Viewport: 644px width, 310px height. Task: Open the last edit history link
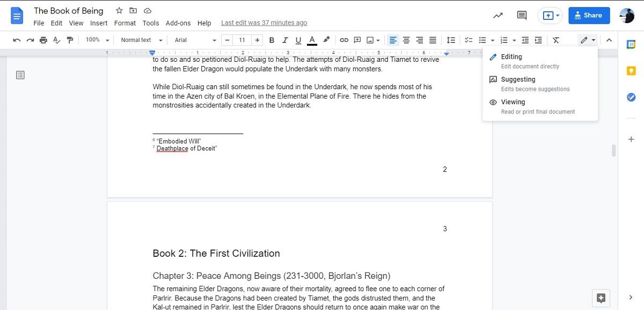264,23
